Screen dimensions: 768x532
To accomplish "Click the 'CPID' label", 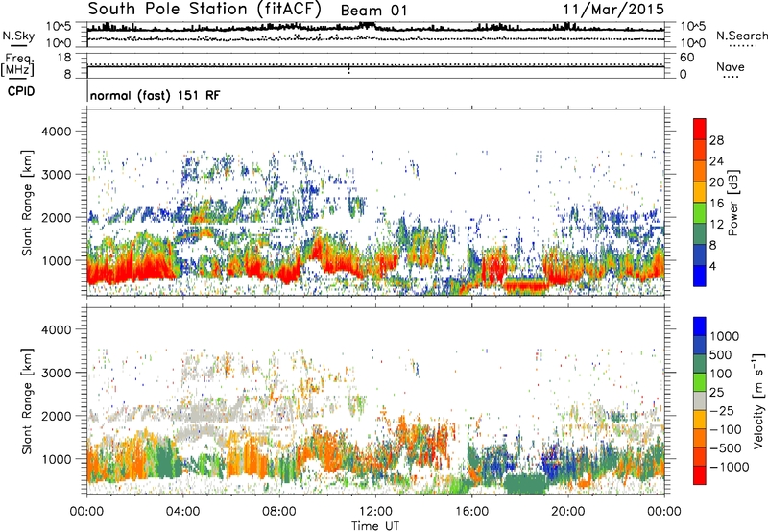I will [21, 91].
